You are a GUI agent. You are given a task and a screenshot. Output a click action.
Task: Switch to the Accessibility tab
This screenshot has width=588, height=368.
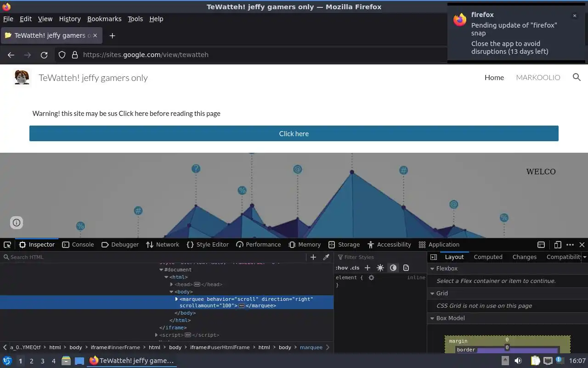coord(389,245)
